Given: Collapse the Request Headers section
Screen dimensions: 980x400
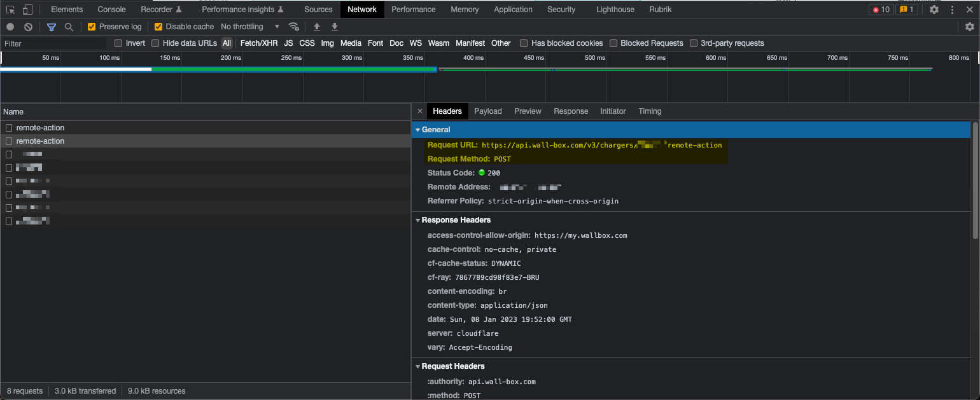Looking at the screenshot, I should coord(418,366).
